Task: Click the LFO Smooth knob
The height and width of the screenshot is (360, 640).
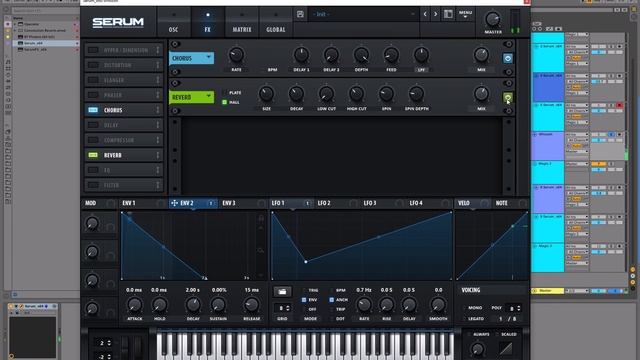Action: [438, 304]
